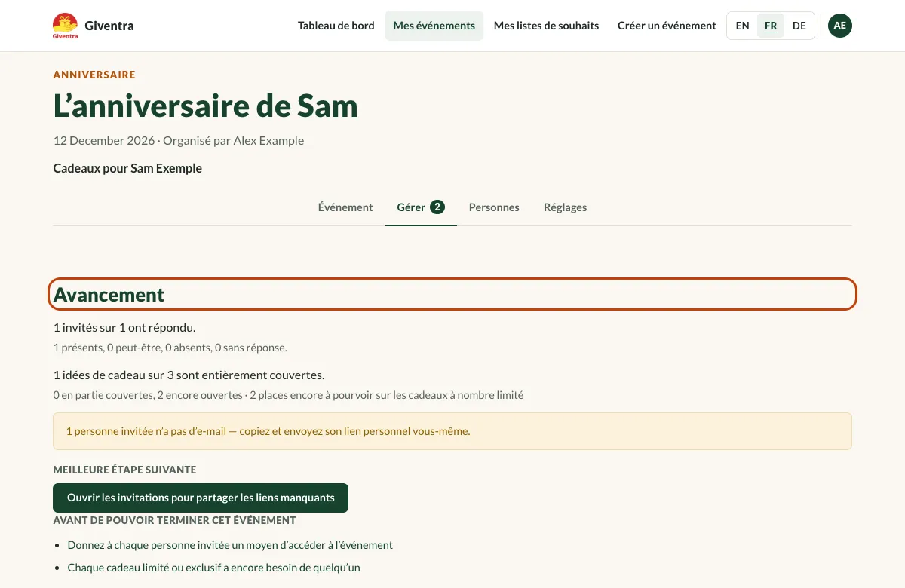The width and height of the screenshot is (905, 588).
Task: Open Mes listes de souhaits
Action: point(546,26)
